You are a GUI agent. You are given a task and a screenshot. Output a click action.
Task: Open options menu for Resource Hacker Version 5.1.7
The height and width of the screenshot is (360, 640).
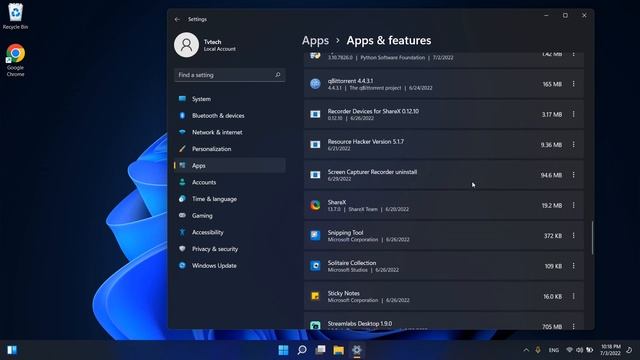click(573, 144)
